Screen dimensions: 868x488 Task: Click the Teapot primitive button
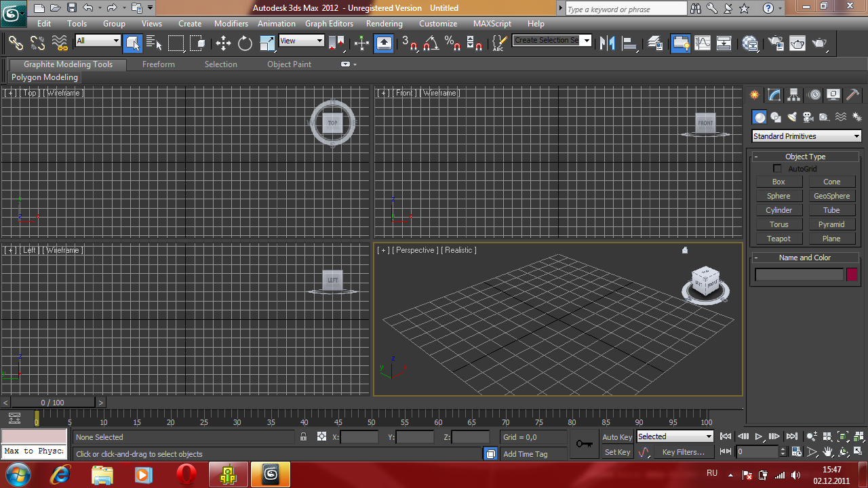[x=778, y=239]
